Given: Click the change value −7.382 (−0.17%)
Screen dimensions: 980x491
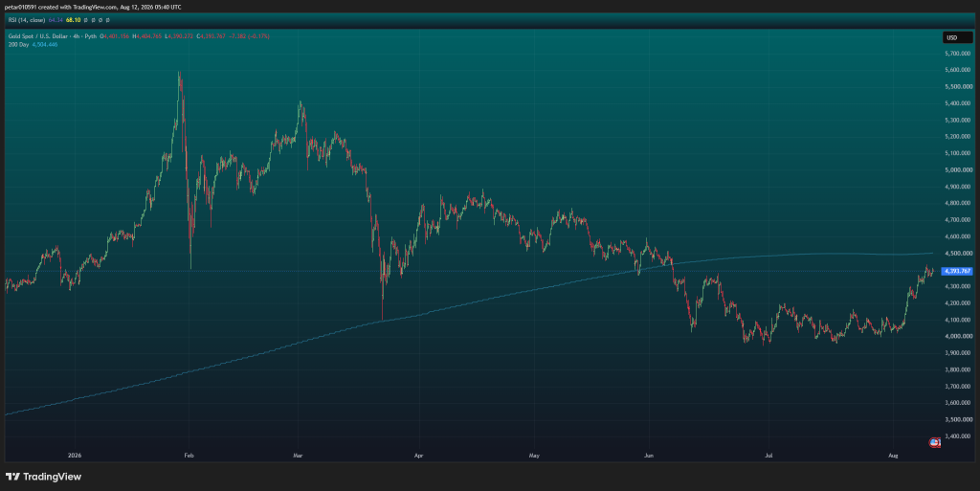Looking at the screenshot, I should [250, 36].
